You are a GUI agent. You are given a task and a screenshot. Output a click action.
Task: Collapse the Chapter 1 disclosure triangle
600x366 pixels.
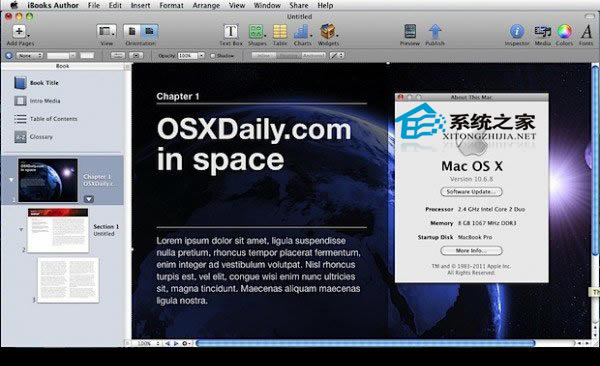click(11, 180)
